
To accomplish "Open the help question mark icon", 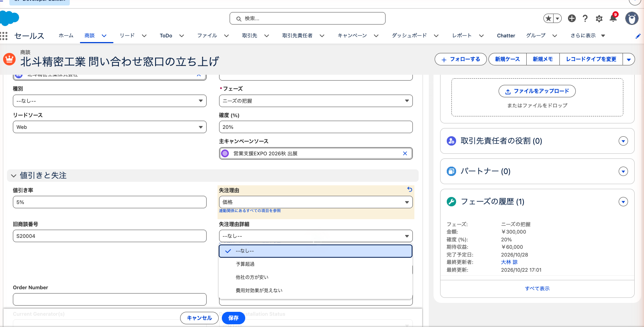I will (585, 18).
